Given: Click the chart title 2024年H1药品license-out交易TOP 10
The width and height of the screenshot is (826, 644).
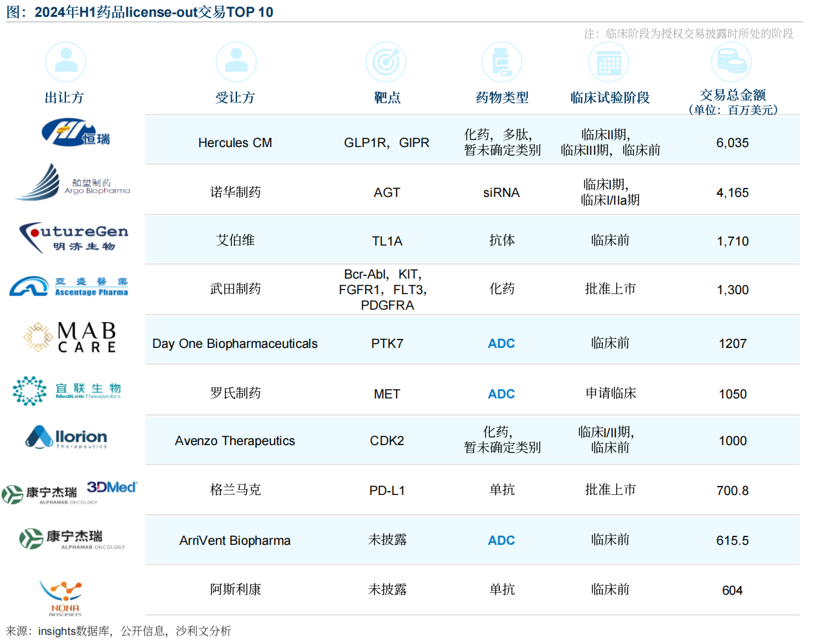Looking at the screenshot, I should [154, 12].
